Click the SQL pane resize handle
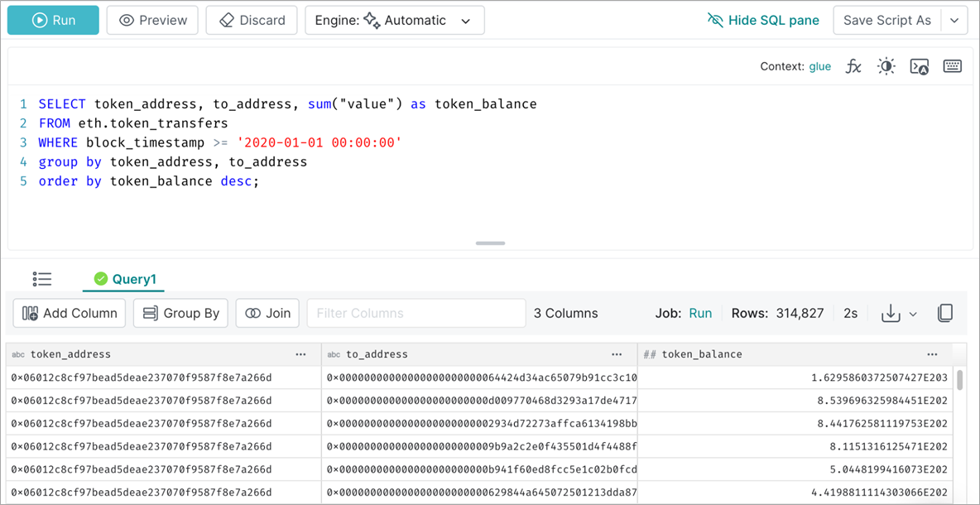 click(x=490, y=243)
